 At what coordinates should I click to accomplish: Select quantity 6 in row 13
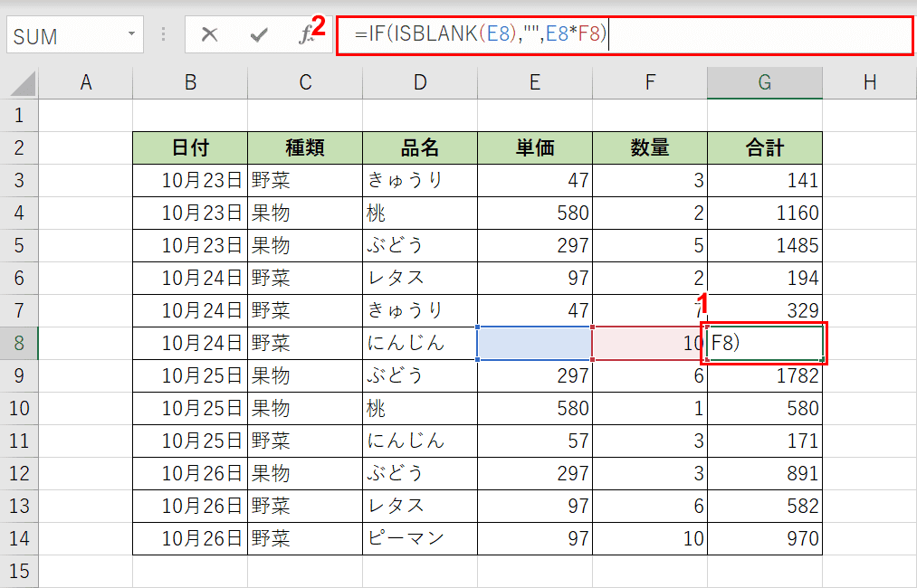coord(650,507)
